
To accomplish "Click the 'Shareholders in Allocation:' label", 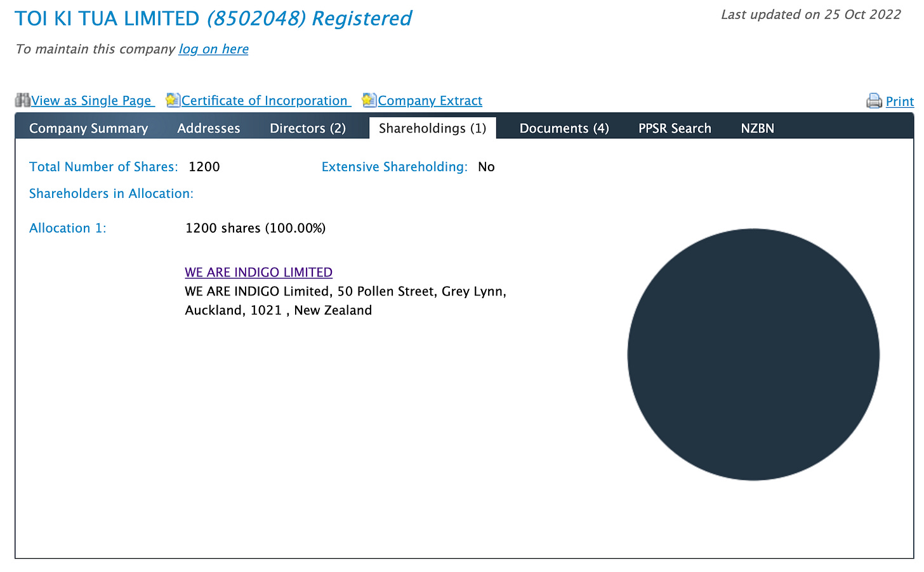I will point(111,193).
